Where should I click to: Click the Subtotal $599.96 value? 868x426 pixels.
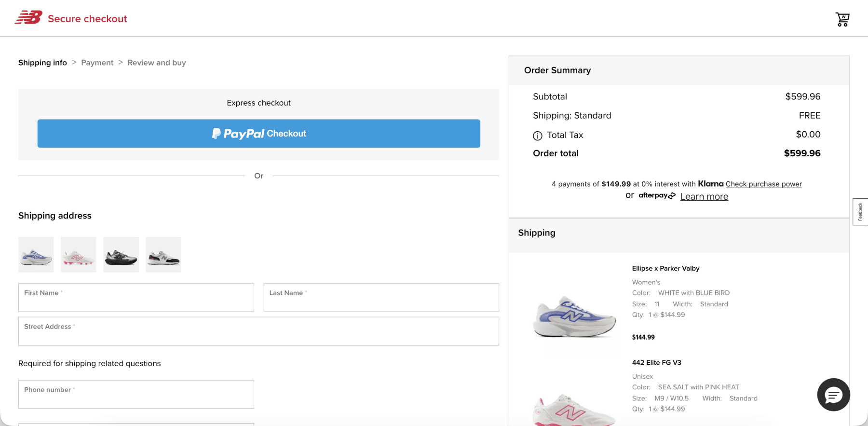803,96
